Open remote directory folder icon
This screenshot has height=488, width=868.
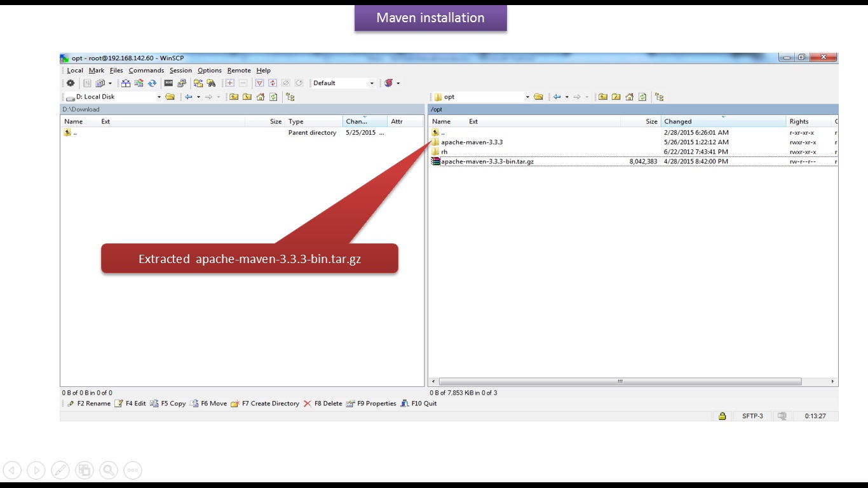538,97
